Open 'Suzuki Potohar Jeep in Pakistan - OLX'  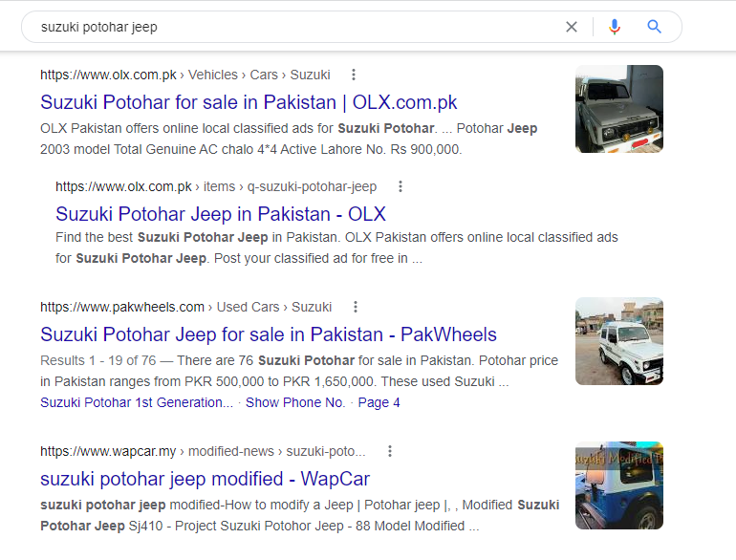pyautogui.click(x=221, y=214)
